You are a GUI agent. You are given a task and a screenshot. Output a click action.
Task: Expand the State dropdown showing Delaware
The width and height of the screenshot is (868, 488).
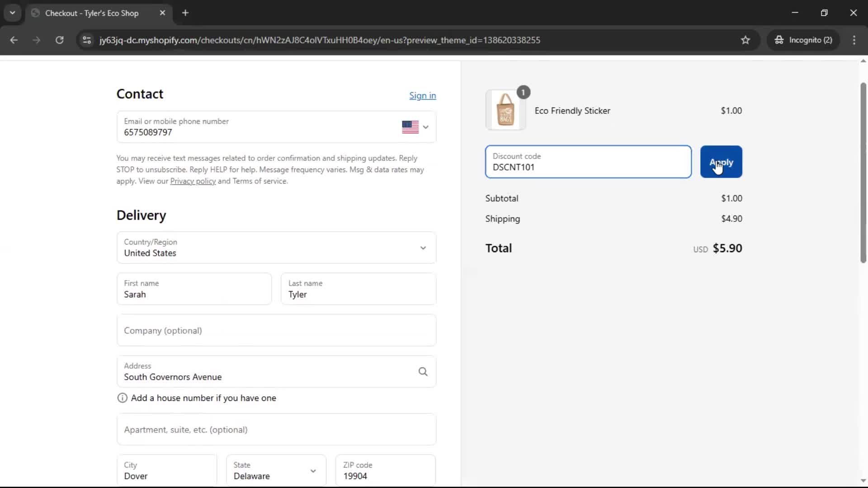pyautogui.click(x=276, y=470)
